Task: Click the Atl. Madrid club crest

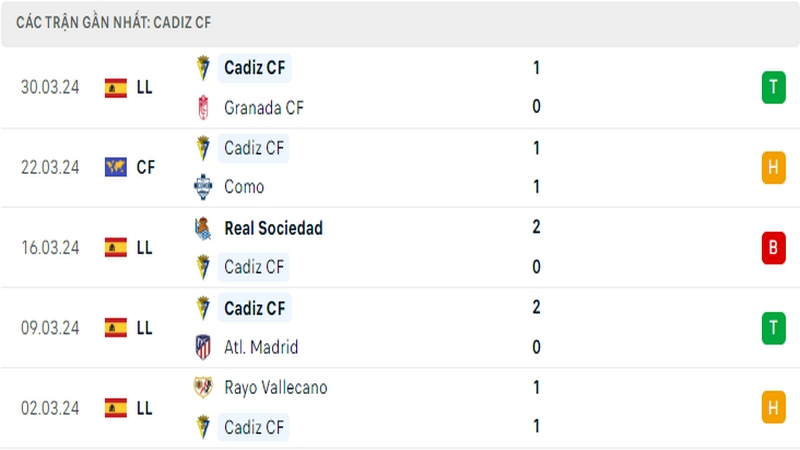Action: (203, 347)
